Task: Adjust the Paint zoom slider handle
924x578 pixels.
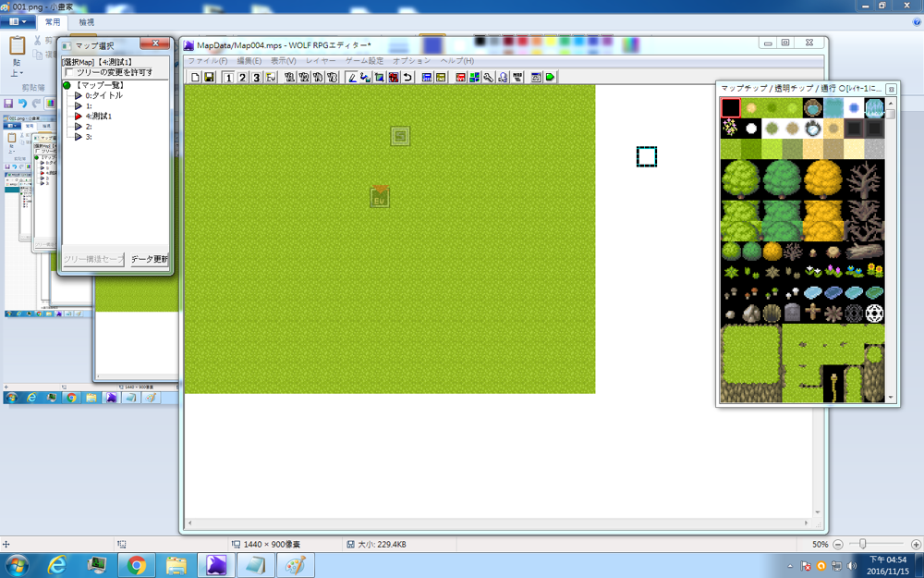Action: point(862,544)
